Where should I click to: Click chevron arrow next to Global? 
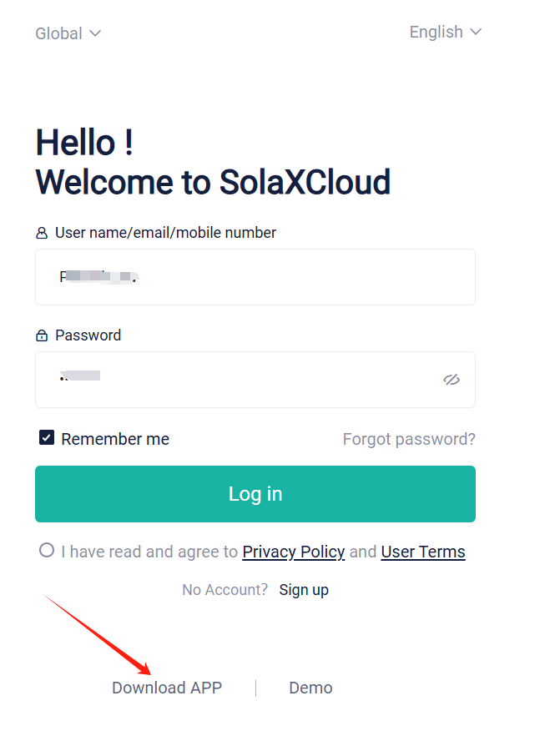coord(95,33)
